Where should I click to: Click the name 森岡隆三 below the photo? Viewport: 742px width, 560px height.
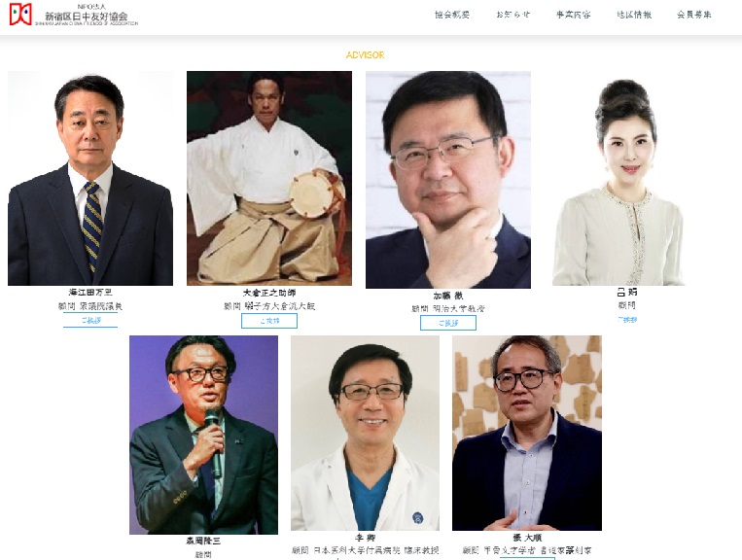(203, 541)
